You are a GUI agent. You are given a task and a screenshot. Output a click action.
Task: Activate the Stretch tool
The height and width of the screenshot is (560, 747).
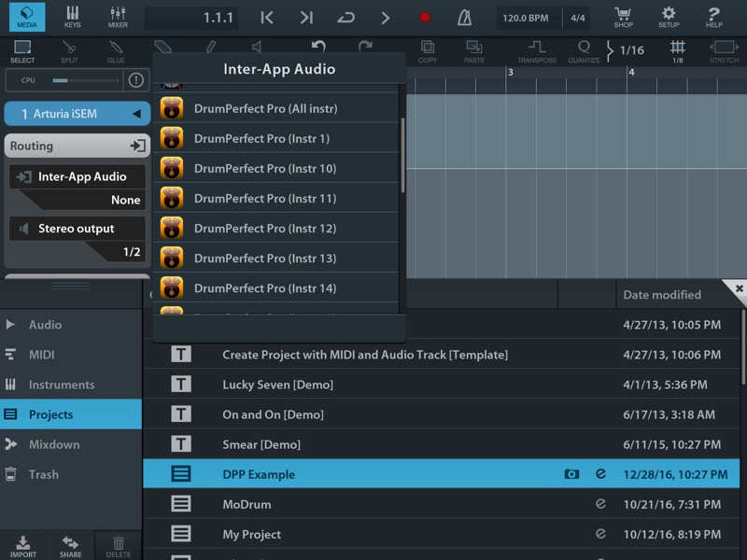pos(725,51)
